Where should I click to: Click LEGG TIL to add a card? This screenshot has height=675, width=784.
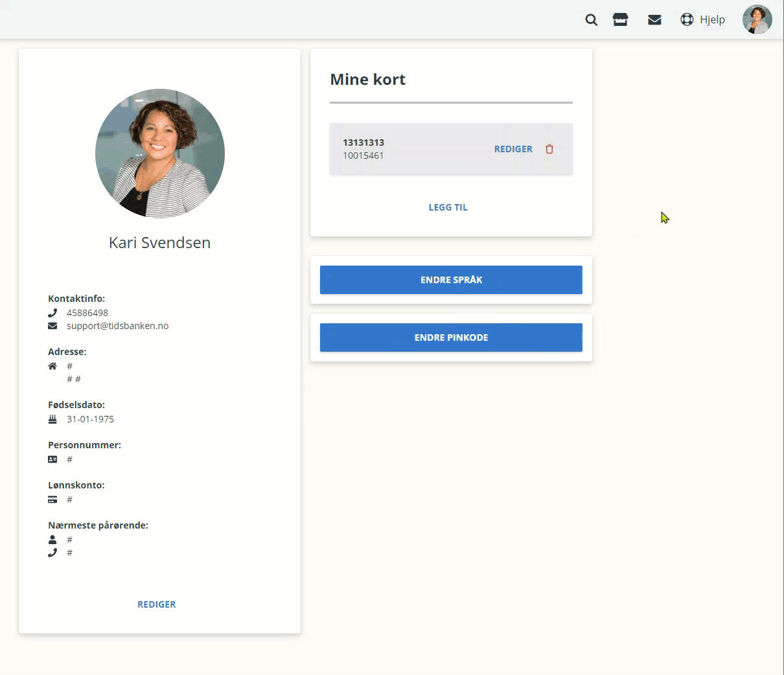click(x=448, y=207)
